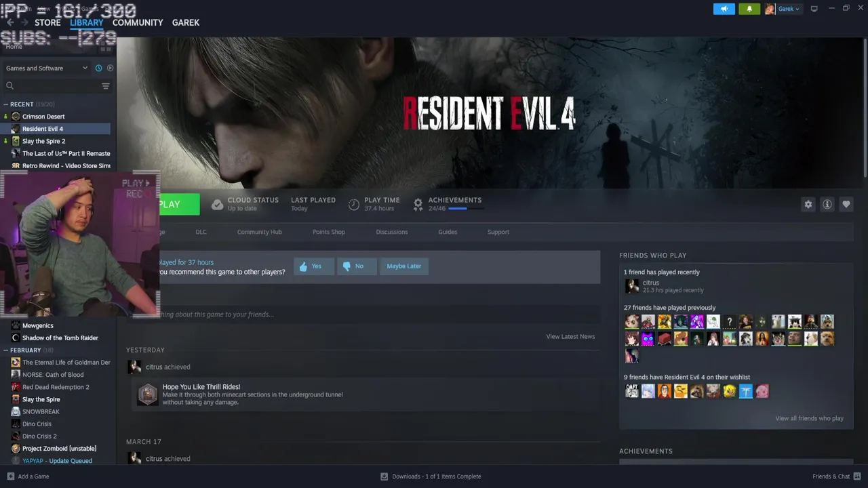Click the Yes recommend button

pyautogui.click(x=314, y=266)
